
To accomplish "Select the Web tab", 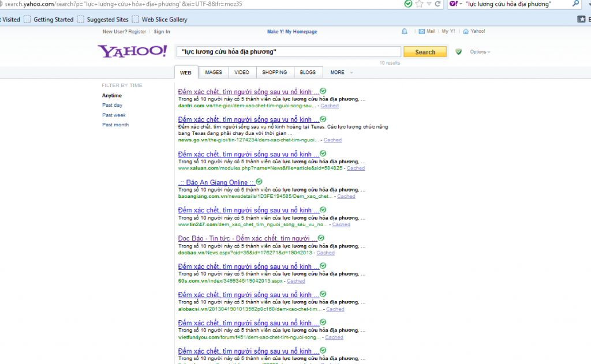I will point(185,72).
